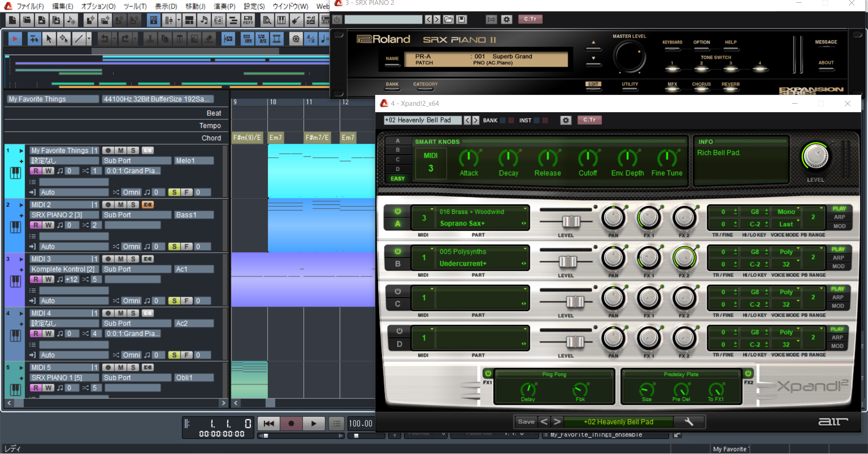868x454 pixels.
Task: Click the record button in the transport bar
Action: (x=291, y=424)
